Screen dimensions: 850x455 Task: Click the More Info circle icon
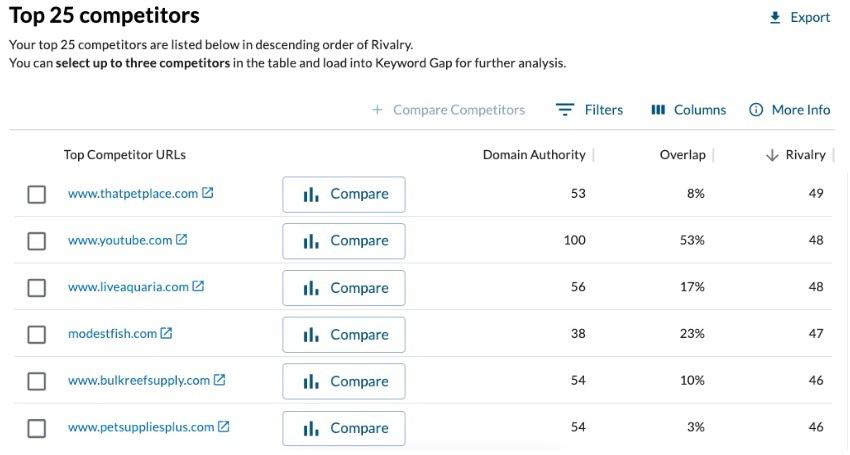(x=756, y=110)
